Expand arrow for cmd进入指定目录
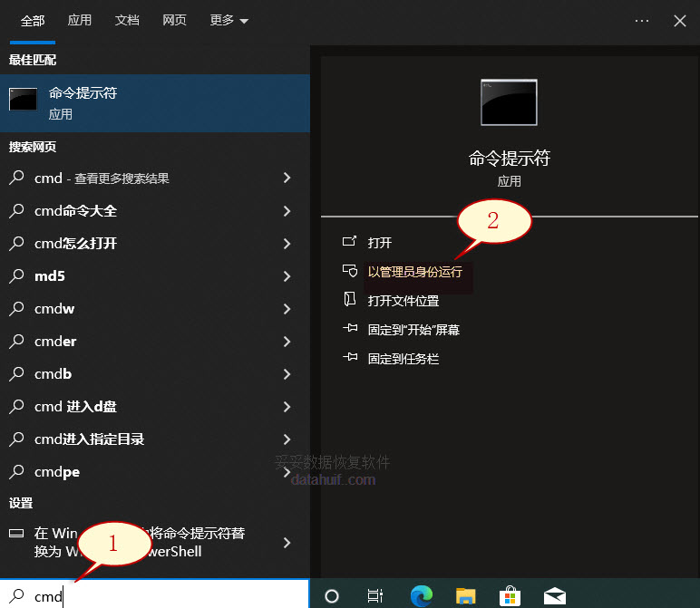Image resolution: width=700 pixels, height=608 pixels. [287, 439]
